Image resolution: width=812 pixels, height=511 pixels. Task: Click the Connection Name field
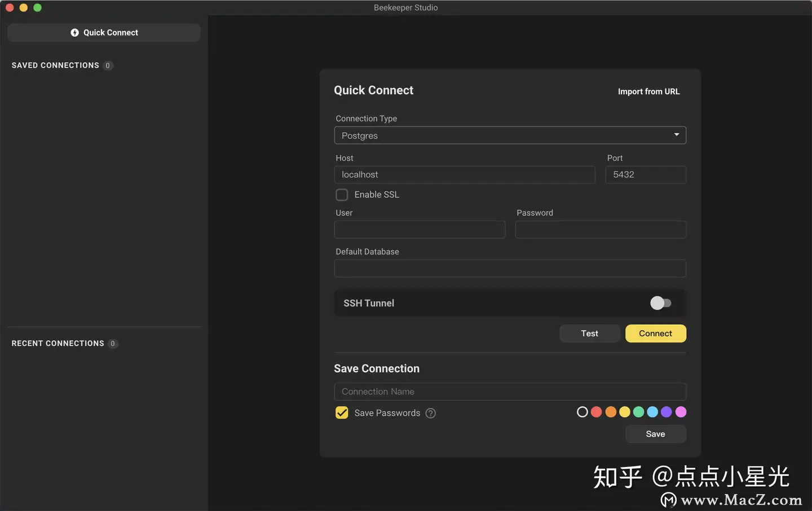pyautogui.click(x=510, y=392)
